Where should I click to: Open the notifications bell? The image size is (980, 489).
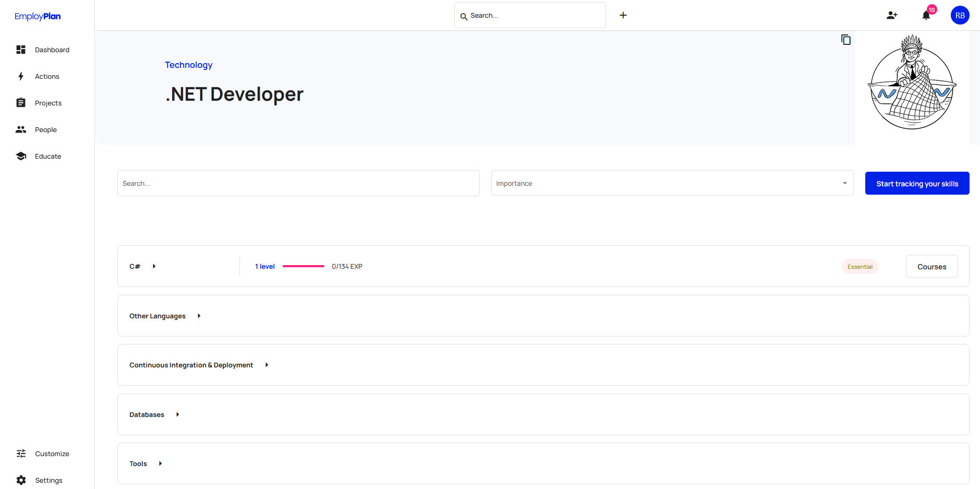[x=926, y=15]
